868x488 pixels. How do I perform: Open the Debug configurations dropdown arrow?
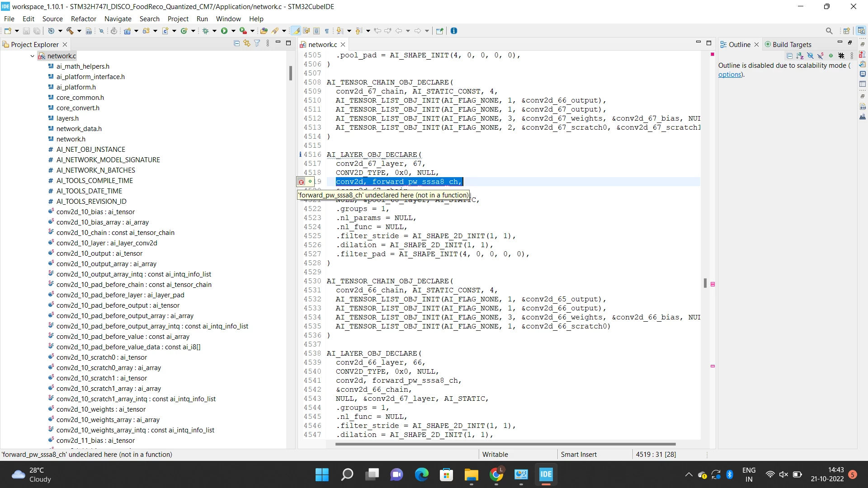coord(214,31)
